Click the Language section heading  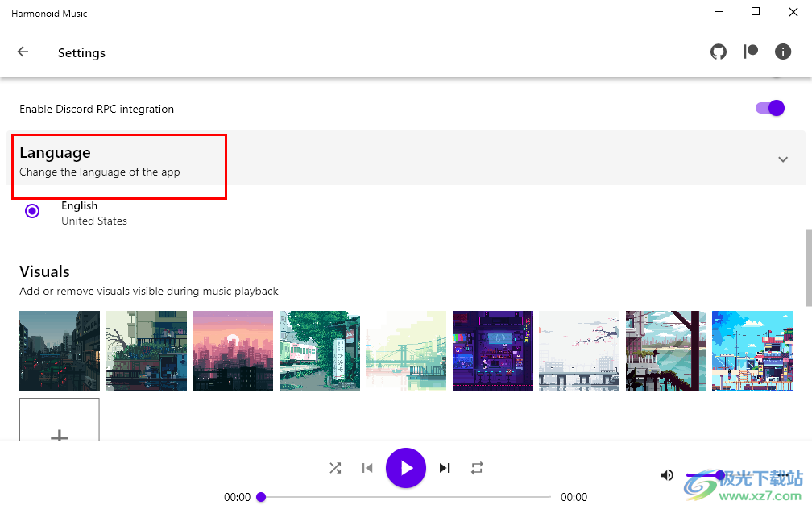click(55, 153)
